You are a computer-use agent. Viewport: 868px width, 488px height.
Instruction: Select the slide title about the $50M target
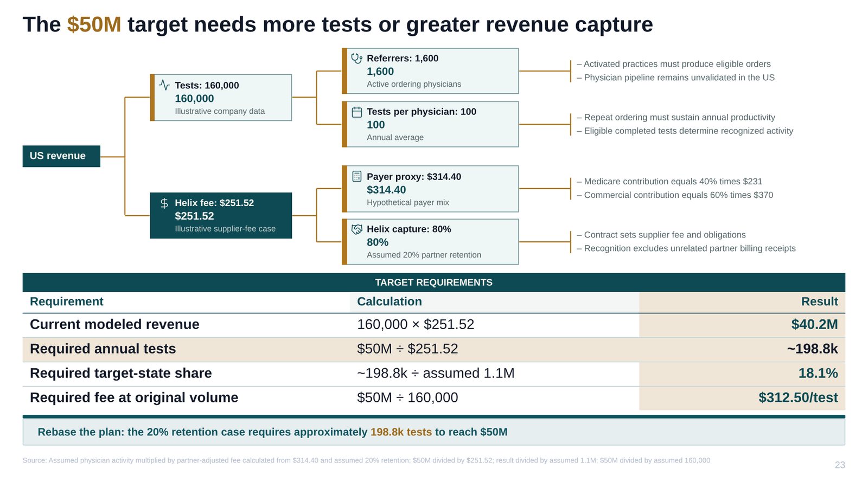[x=338, y=24]
